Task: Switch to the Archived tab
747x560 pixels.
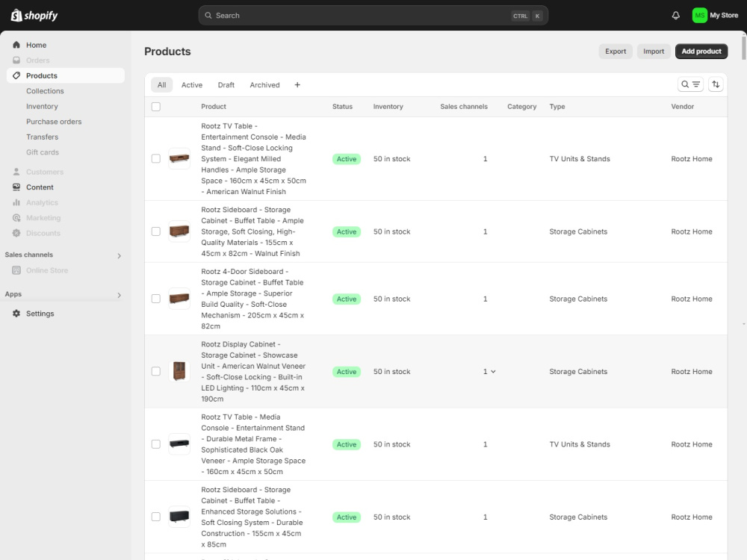Action: [264, 85]
